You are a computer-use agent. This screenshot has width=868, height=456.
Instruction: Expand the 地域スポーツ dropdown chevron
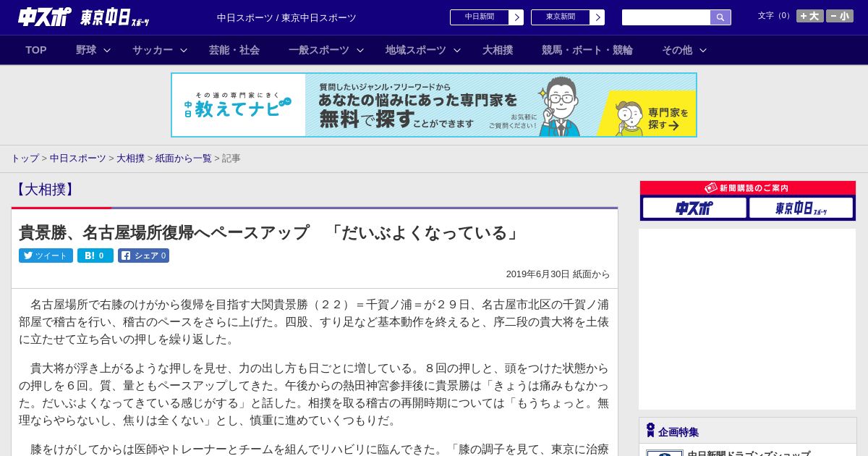point(457,51)
